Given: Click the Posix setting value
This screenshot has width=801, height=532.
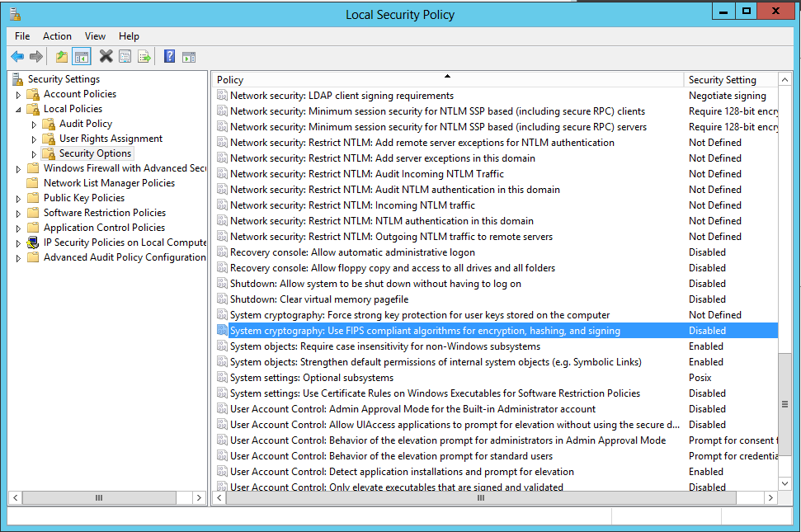Looking at the screenshot, I should [700, 378].
